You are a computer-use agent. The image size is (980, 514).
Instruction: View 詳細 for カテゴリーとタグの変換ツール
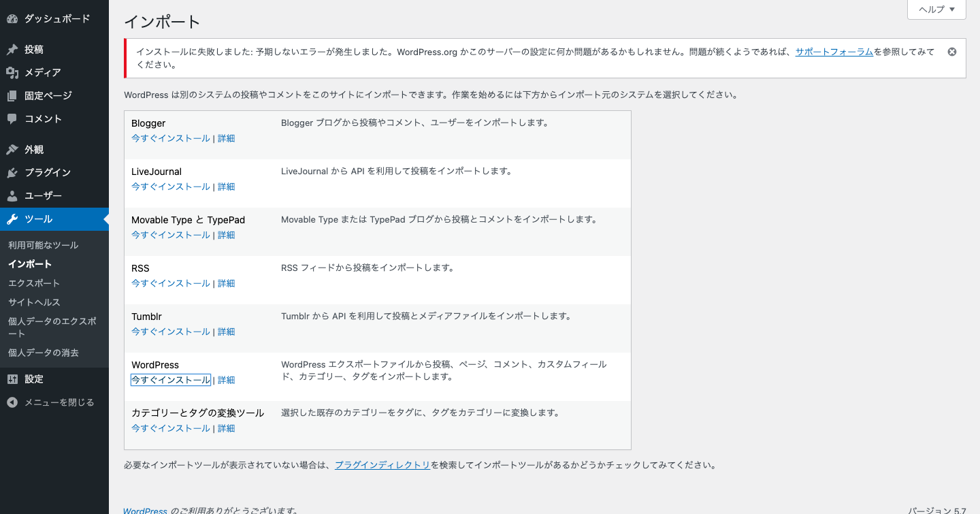(x=226, y=428)
